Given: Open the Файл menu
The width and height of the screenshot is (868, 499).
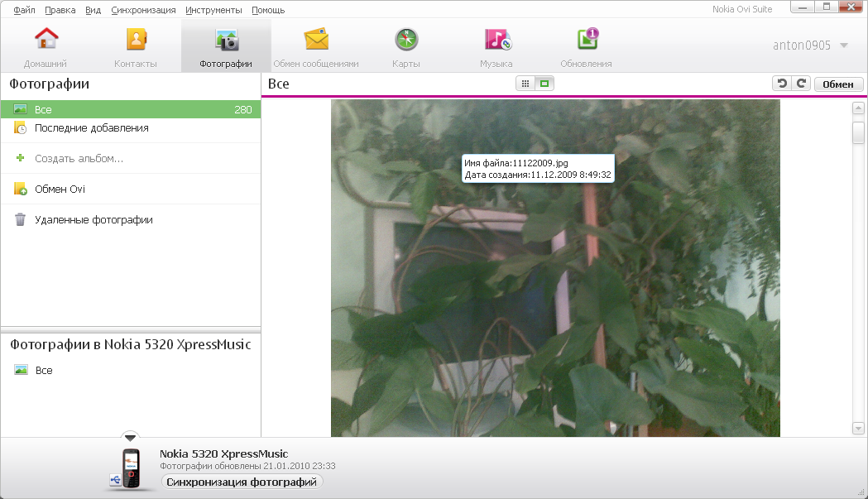Looking at the screenshot, I should click(x=24, y=10).
